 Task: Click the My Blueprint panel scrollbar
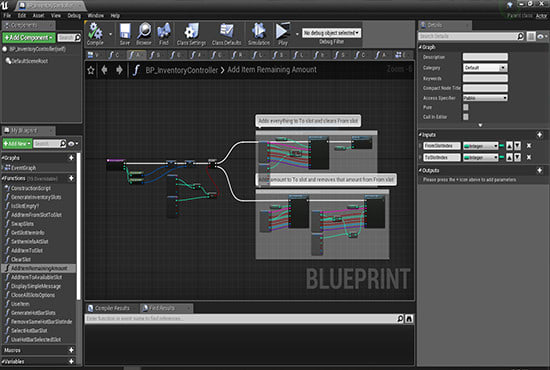[79, 226]
